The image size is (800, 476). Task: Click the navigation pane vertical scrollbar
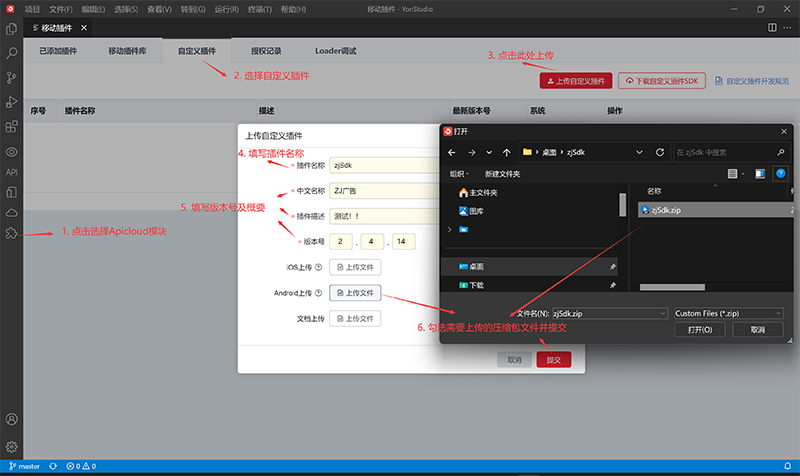click(x=622, y=205)
